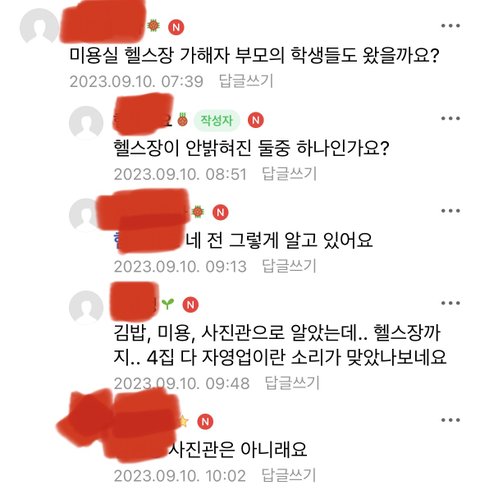Image resolution: width=480 pixels, height=499 pixels.
Task: Click N badge beside 작성자 label
Action: (x=256, y=120)
